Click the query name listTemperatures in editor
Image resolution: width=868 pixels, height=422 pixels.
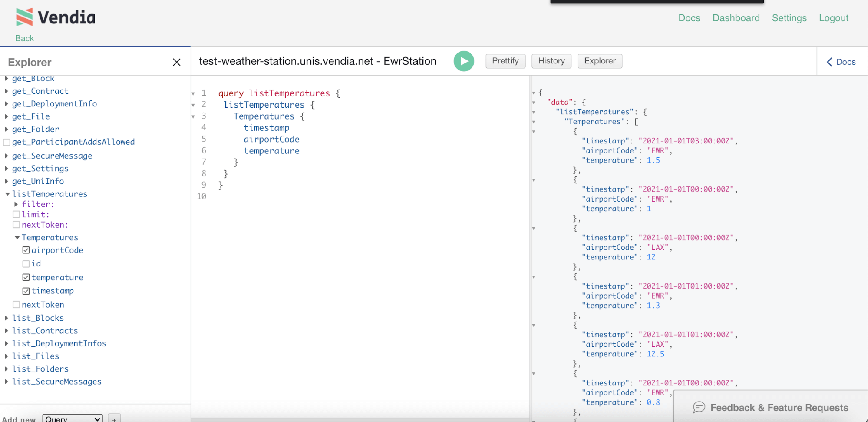click(289, 93)
